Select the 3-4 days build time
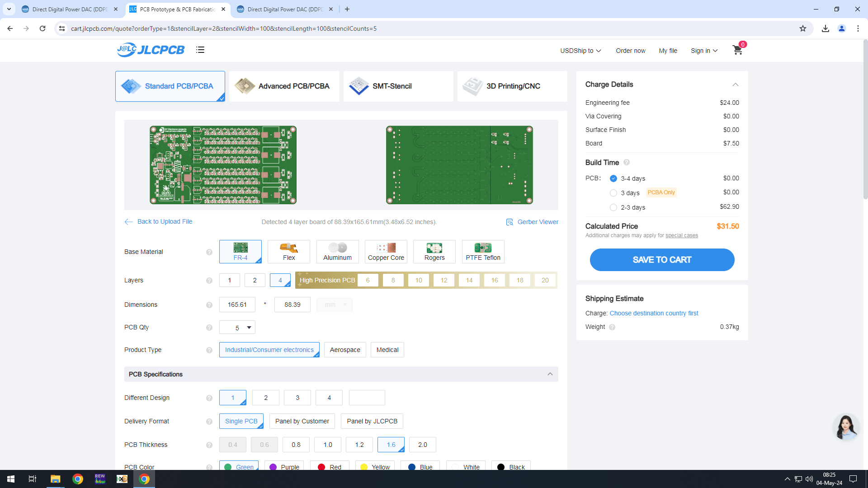 click(613, 178)
